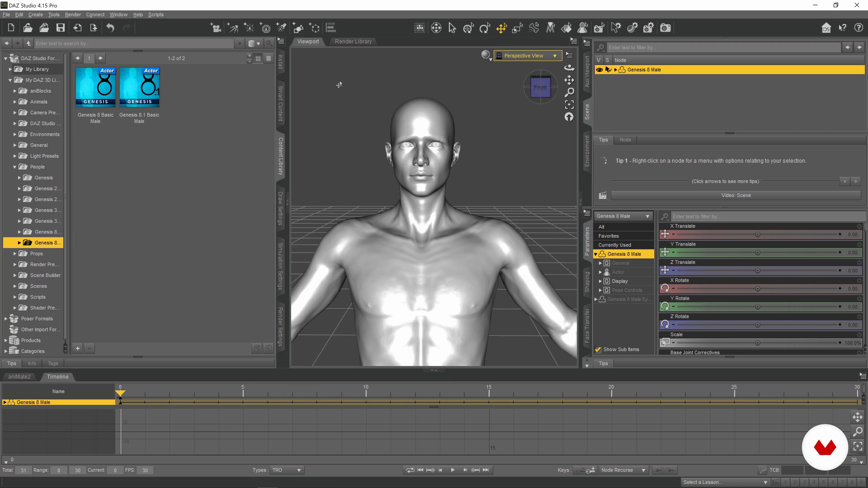The image size is (868, 488).
Task: Collapse the People folder
Action: 15,167
